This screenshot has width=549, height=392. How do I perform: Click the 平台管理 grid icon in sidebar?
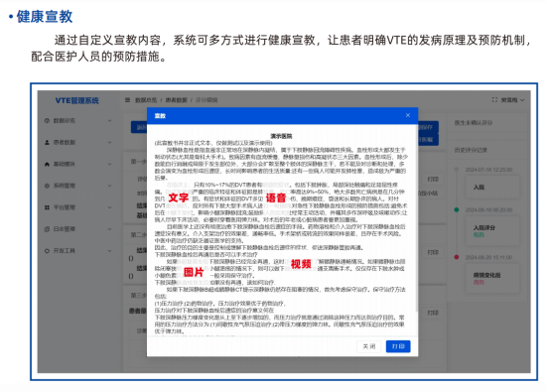(x=47, y=207)
